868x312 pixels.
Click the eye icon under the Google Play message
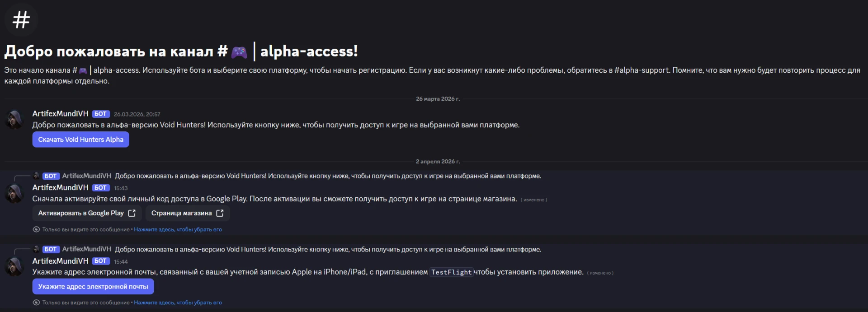(36, 229)
